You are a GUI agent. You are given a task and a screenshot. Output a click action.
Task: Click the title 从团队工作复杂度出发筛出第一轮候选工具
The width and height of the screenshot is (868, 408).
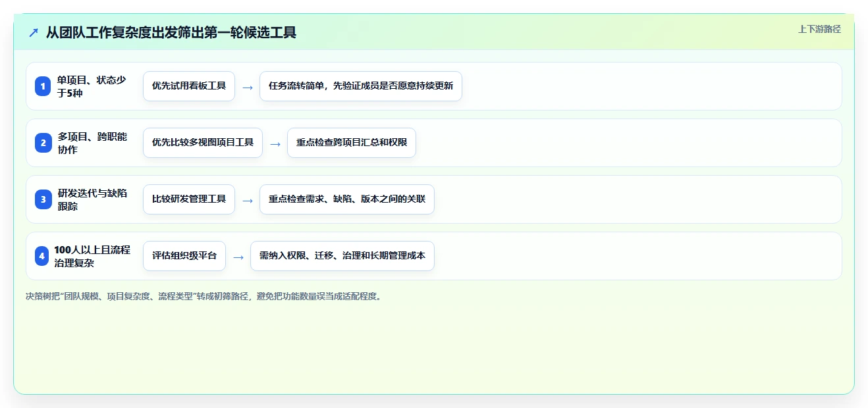[x=171, y=32]
